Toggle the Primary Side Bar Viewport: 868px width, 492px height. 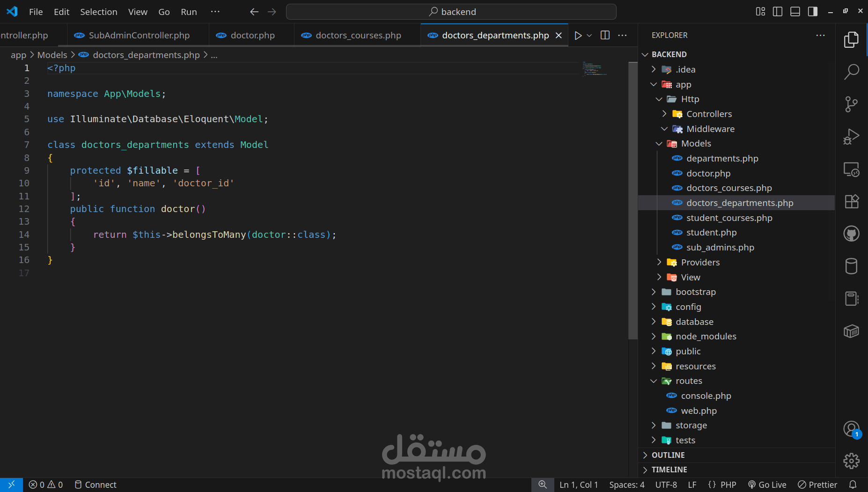pos(778,12)
